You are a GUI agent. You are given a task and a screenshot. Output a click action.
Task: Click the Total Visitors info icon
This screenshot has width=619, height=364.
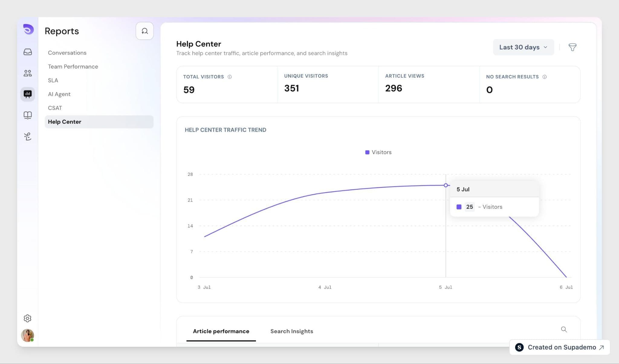point(230,77)
